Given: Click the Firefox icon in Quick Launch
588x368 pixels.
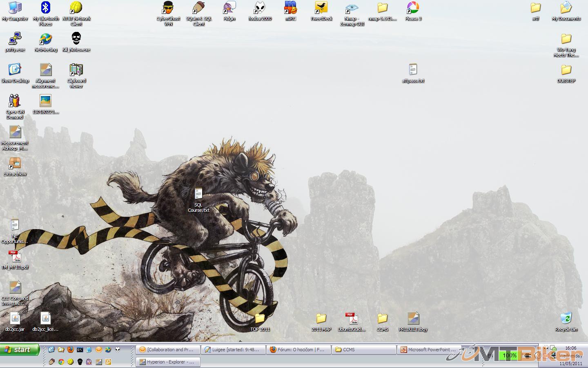Looking at the screenshot, I should coord(71,350).
